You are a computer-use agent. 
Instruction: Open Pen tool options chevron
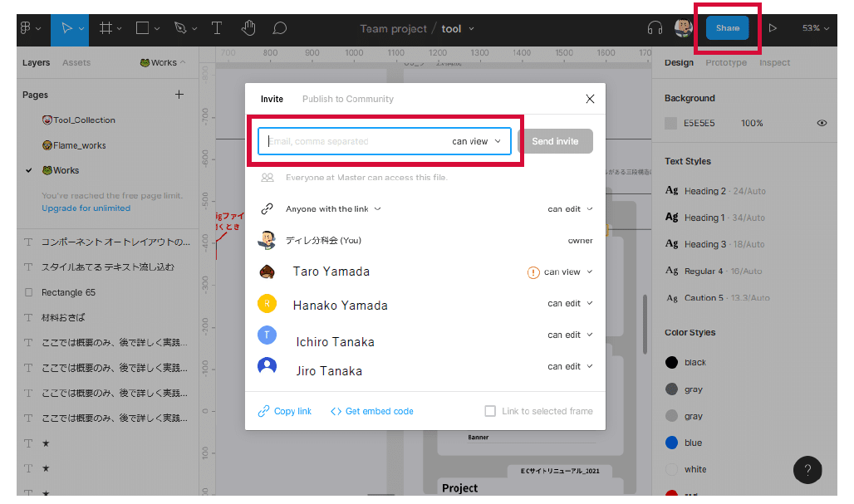tap(194, 29)
